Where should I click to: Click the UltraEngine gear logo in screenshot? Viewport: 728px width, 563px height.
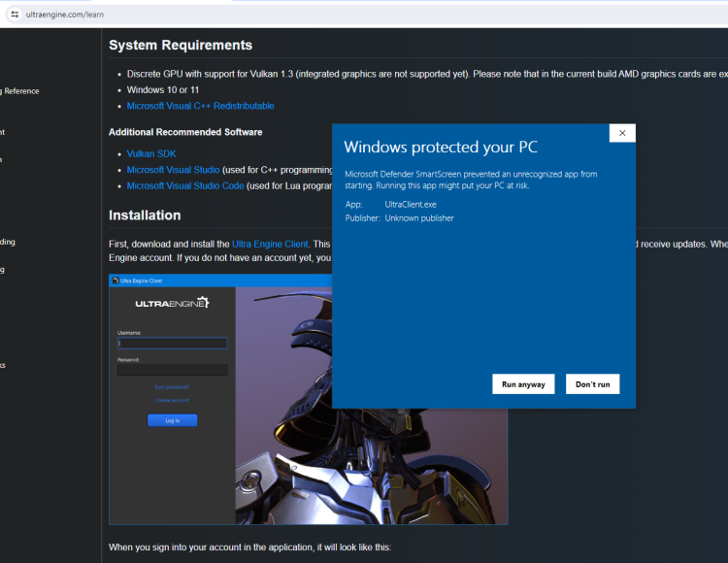click(204, 303)
